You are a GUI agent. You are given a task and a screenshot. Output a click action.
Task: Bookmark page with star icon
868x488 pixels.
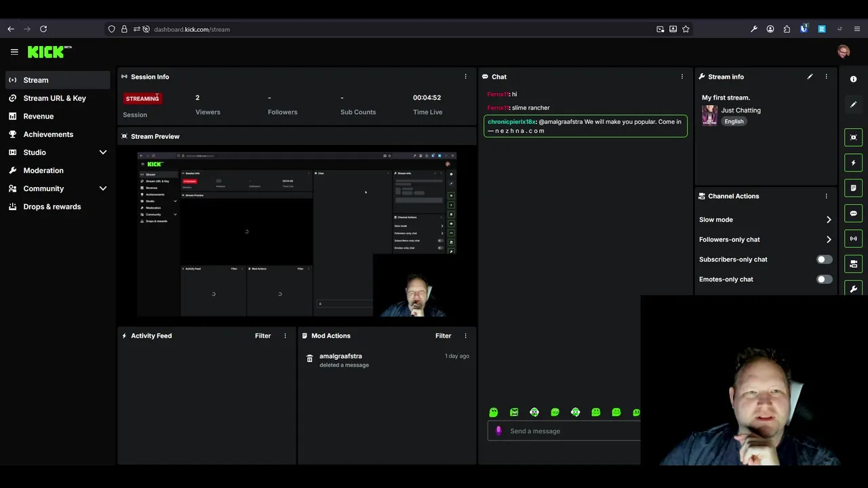coord(686,29)
